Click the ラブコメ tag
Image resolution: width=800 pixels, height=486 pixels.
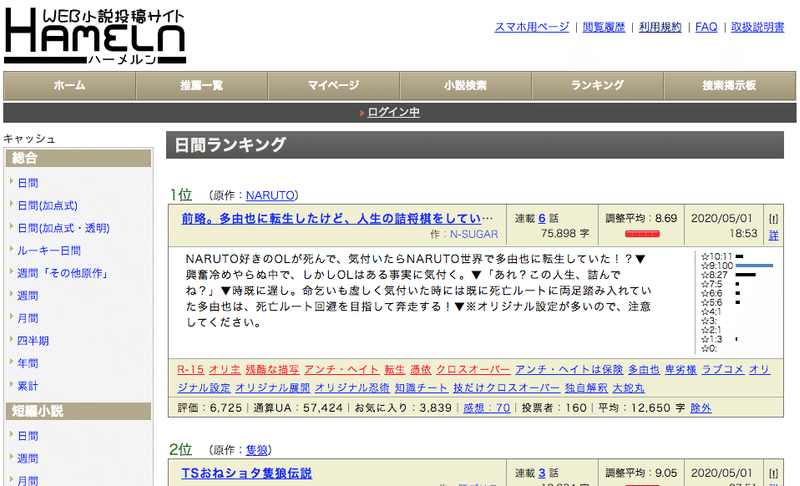click(x=722, y=370)
